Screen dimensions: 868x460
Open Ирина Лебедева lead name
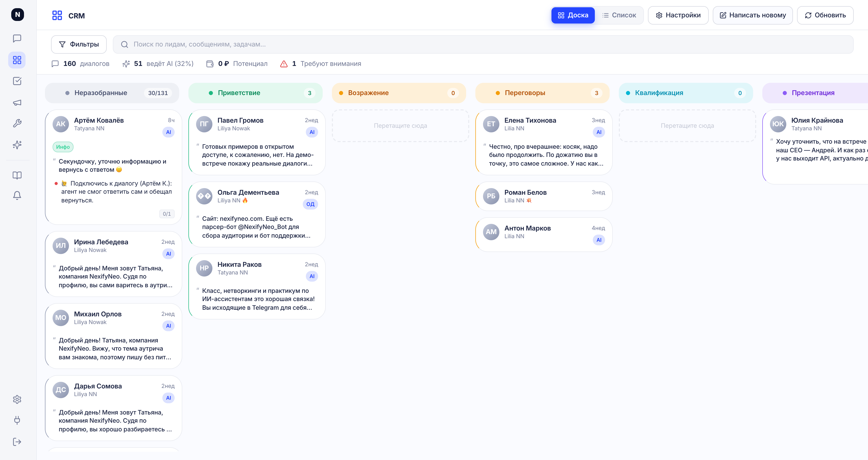click(101, 242)
